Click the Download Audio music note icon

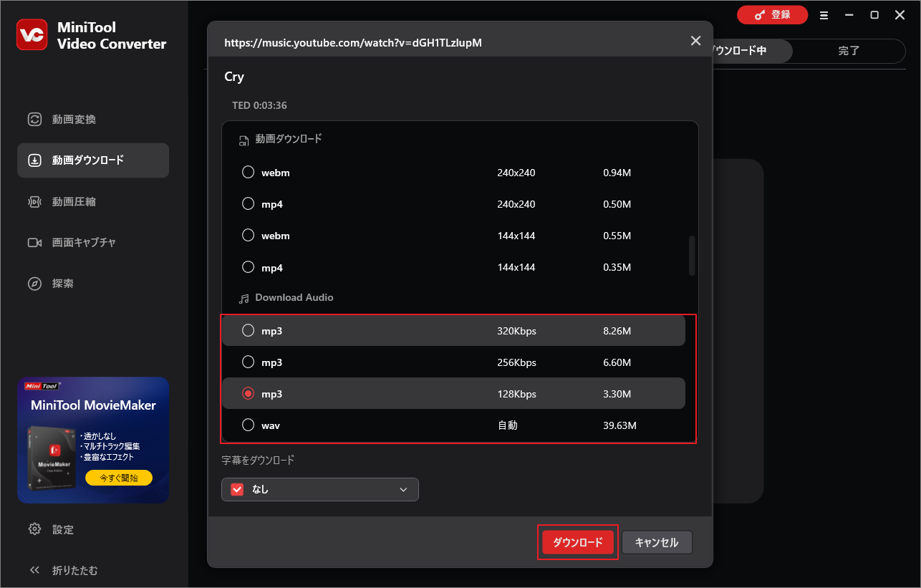pos(244,298)
